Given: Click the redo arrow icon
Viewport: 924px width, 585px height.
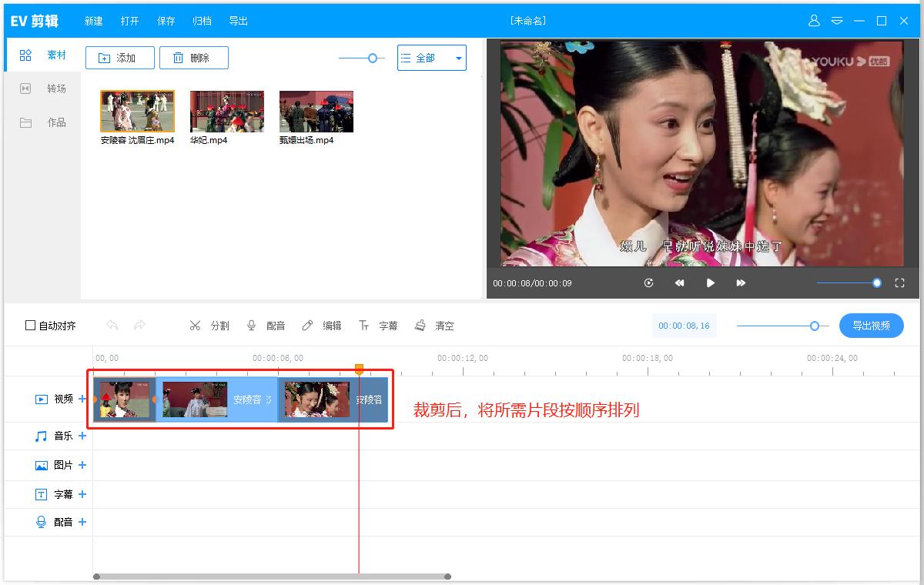Looking at the screenshot, I should 139,326.
